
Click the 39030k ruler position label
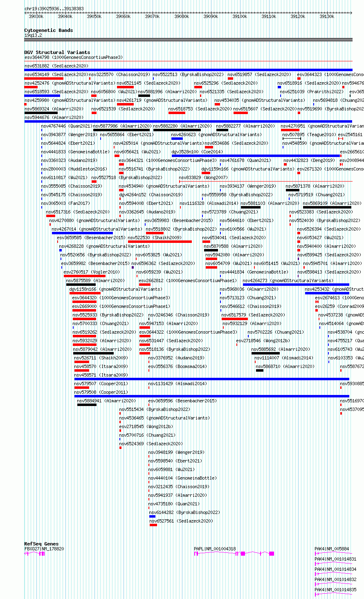36,16
